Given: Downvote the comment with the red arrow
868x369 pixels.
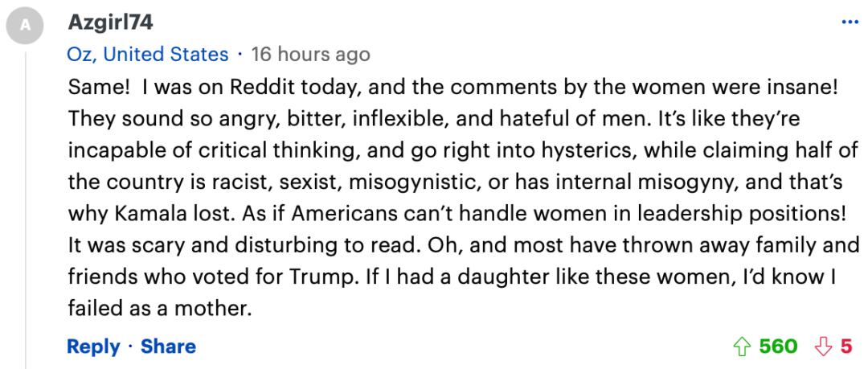Looking at the screenshot, I should 824,346.
